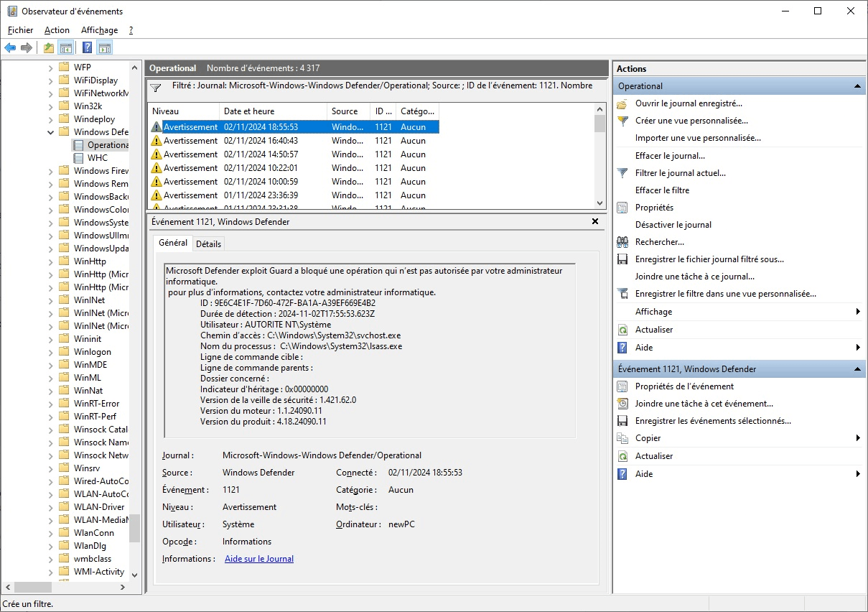The height and width of the screenshot is (612, 868).
Task: Click Désactiver le journal action
Action: coord(673,225)
